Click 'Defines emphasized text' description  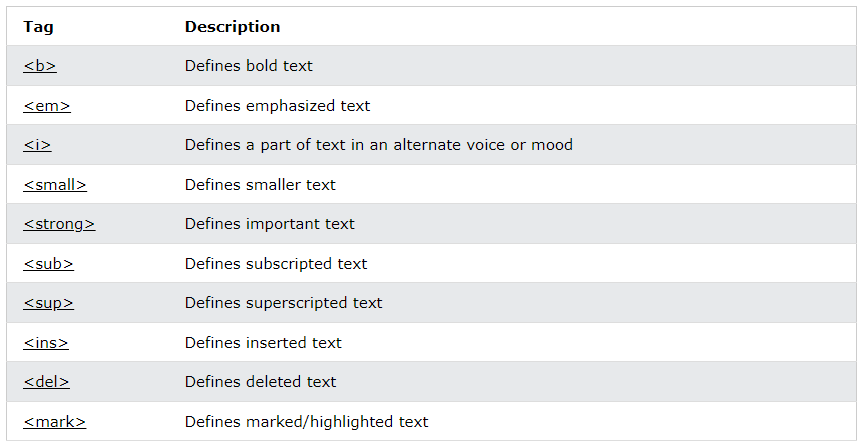coord(278,106)
